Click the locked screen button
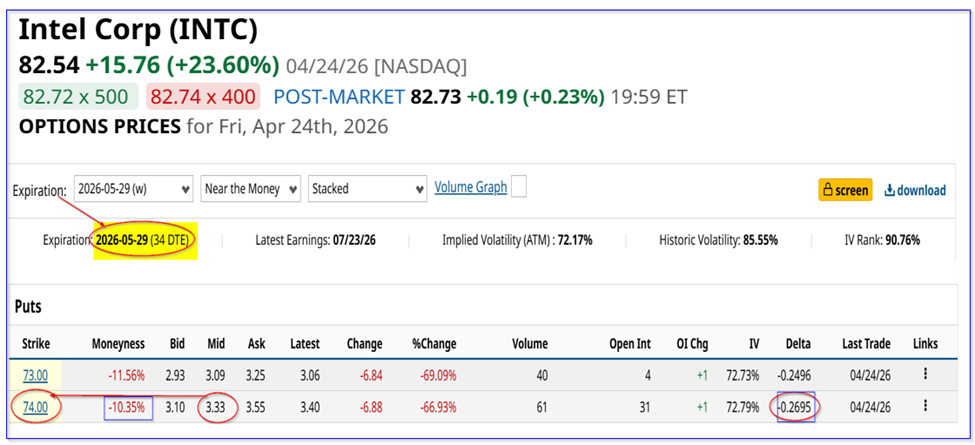 845,190
